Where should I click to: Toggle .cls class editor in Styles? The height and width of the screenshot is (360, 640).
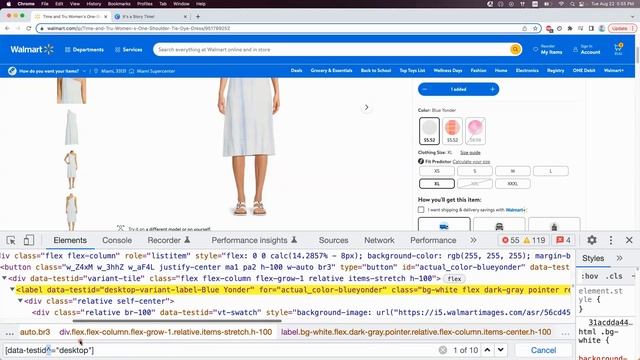(614, 276)
